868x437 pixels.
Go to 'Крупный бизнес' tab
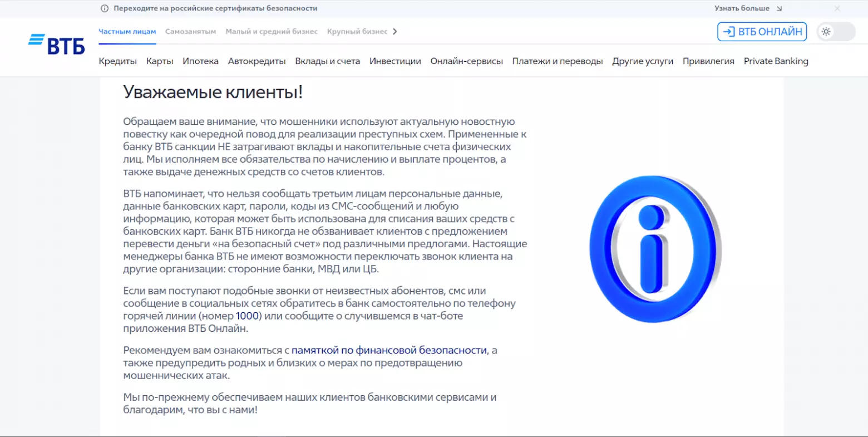point(357,32)
